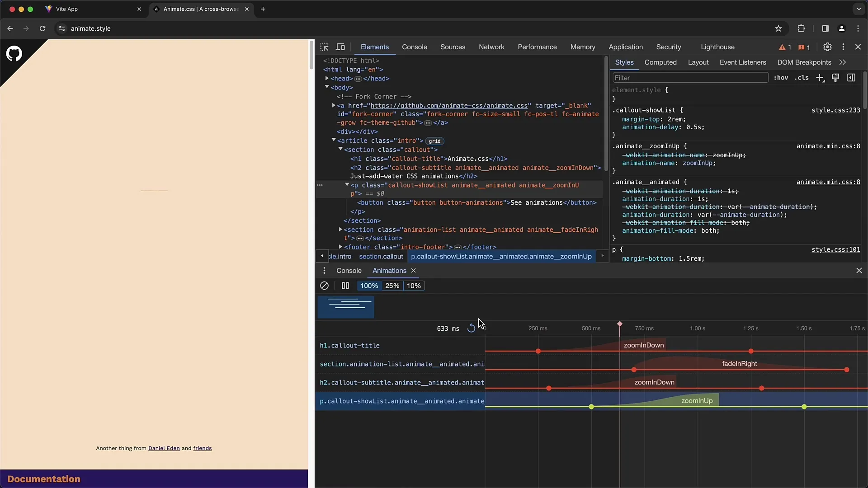Expand the head element node
Screen dimensions: 868x488
point(327,78)
